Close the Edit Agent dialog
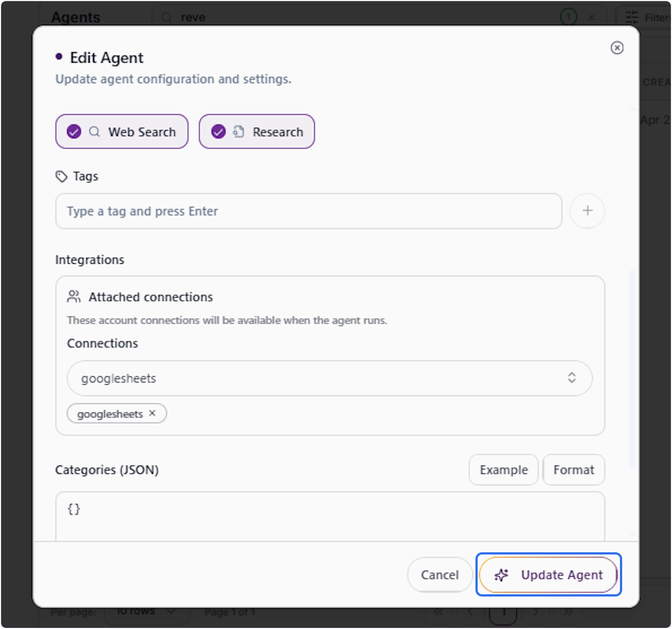Screen dimensions: 672x629 (x=617, y=48)
